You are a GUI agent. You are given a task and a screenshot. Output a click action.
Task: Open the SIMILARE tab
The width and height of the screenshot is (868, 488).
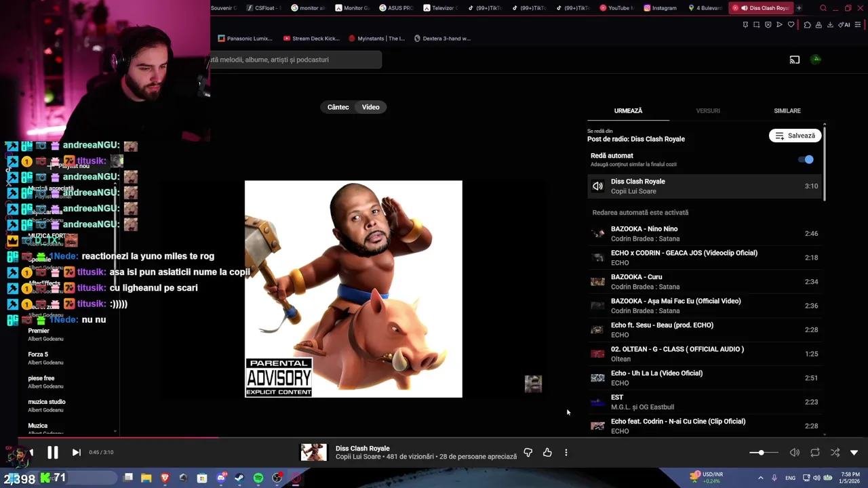pyautogui.click(x=787, y=110)
